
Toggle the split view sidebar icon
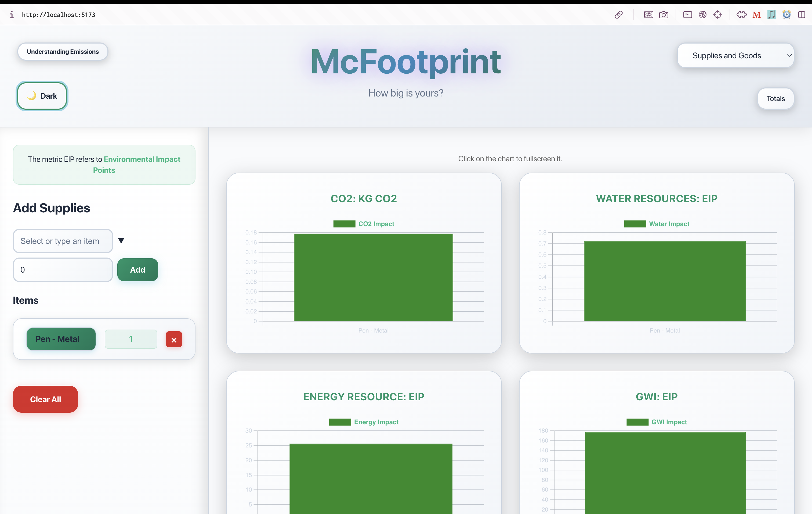click(802, 15)
